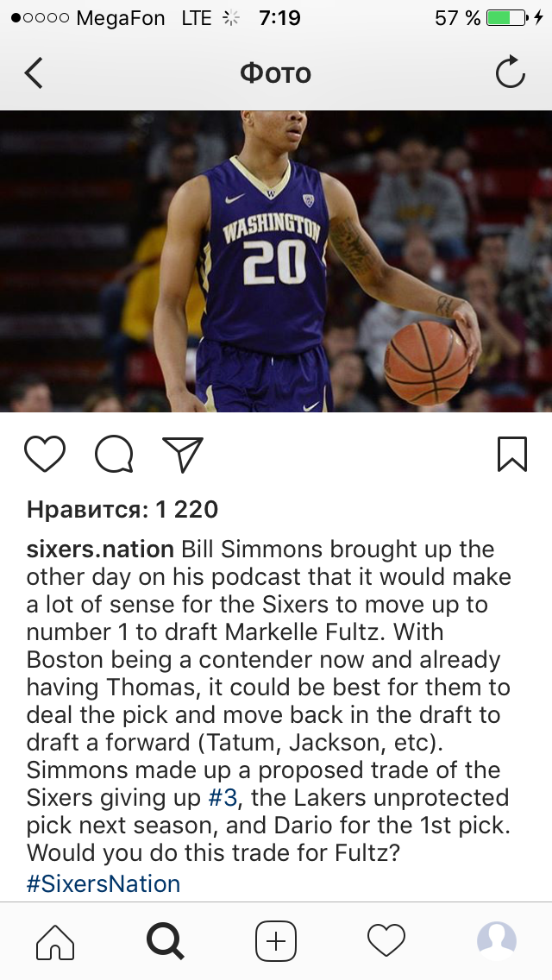552x980 pixels.
Task: Create new post with plus icon
Action: click(276, 940)
